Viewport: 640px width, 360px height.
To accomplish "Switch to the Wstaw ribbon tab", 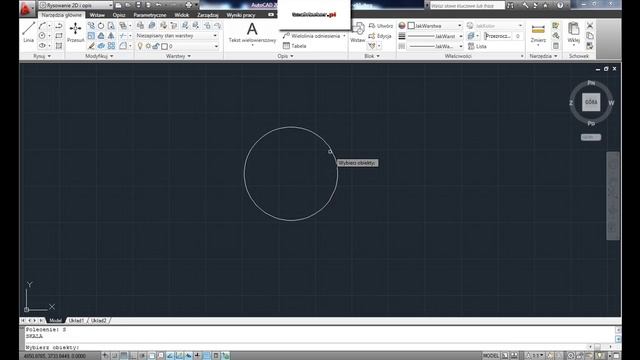I will coord(97,15).
